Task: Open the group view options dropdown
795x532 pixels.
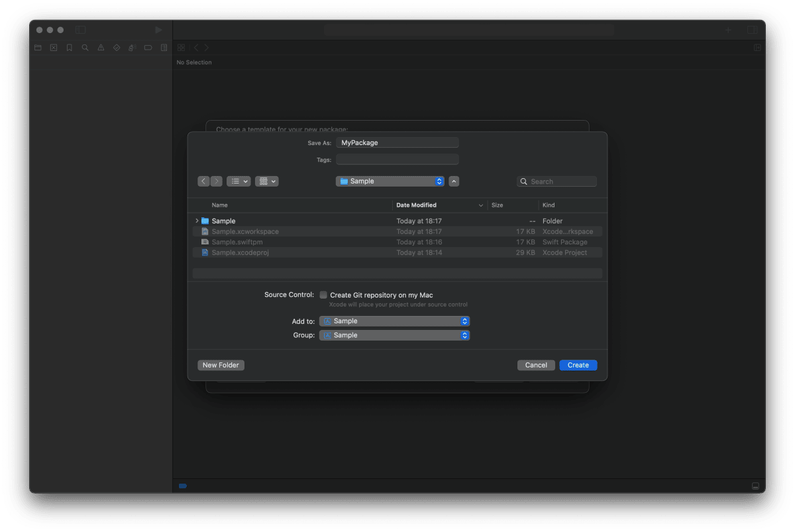Action: click(x=267, y=181)
